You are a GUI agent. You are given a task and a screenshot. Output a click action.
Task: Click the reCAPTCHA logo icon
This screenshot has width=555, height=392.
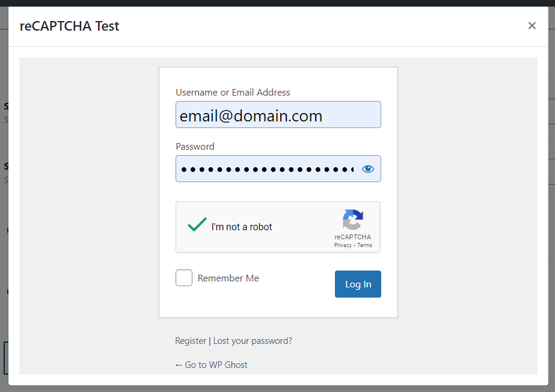353,219
